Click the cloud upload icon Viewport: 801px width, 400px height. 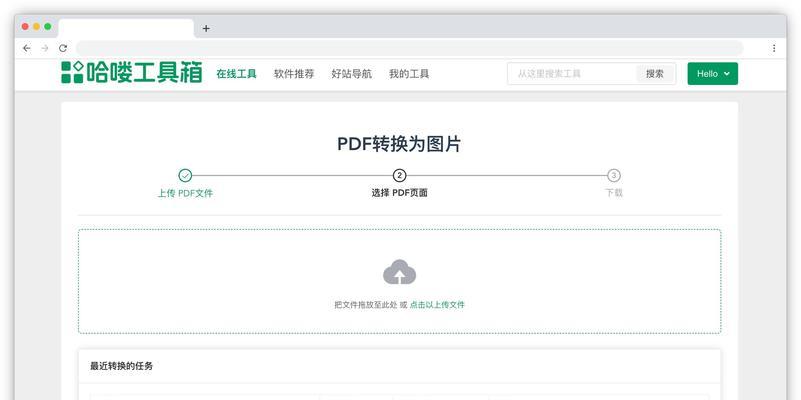399,272
